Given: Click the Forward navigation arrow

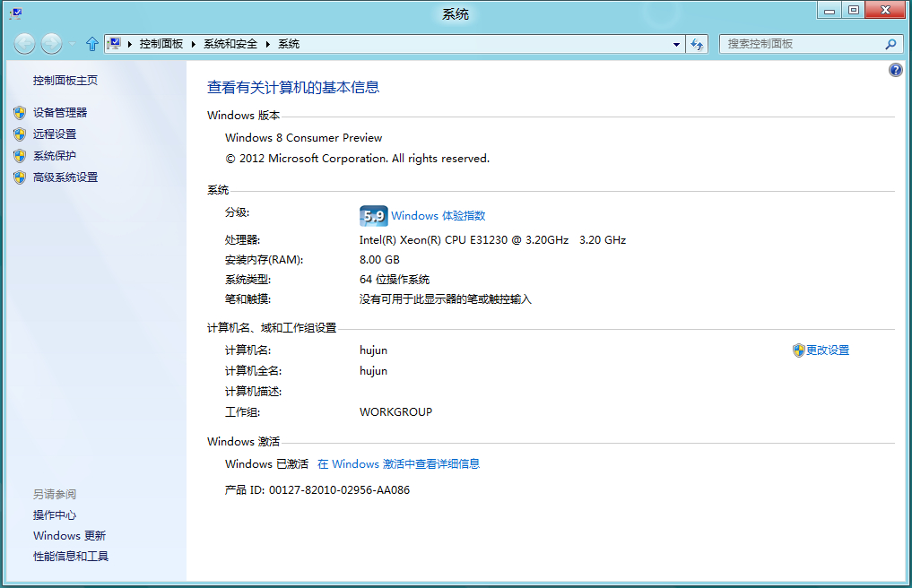Looking at the screenshot, I should click(x=51, y=44).
